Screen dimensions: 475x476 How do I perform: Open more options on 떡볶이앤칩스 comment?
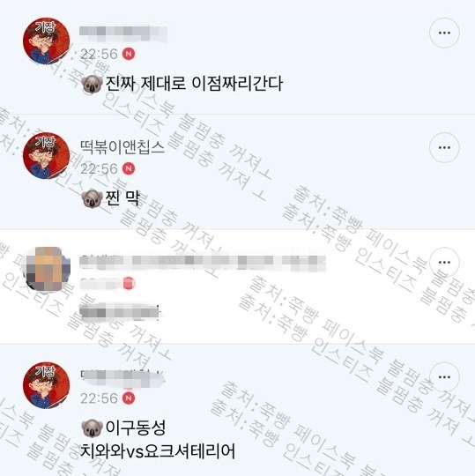(444, 147)
